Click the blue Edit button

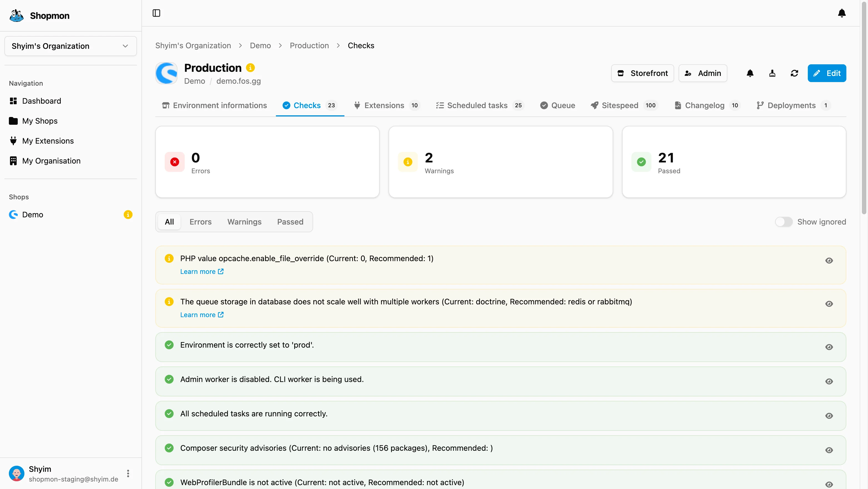pyautogui.click(x=827, y=73)
